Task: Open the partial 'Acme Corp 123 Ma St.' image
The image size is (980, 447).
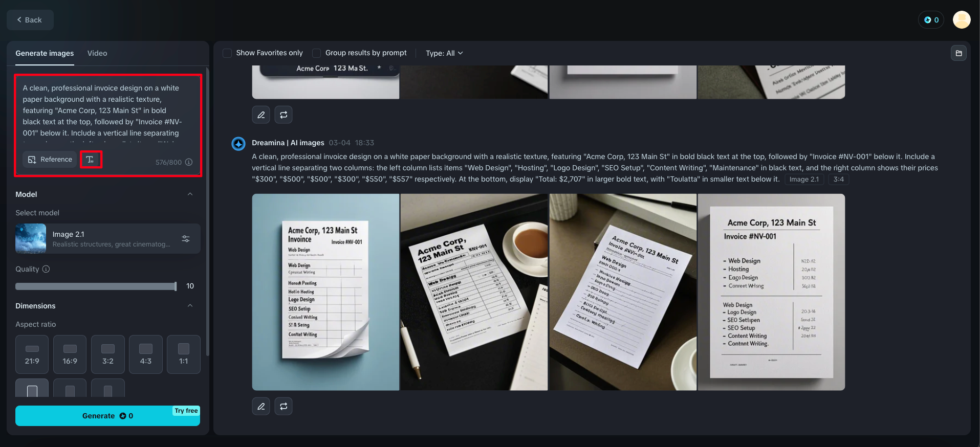Action: click(325, 82)
